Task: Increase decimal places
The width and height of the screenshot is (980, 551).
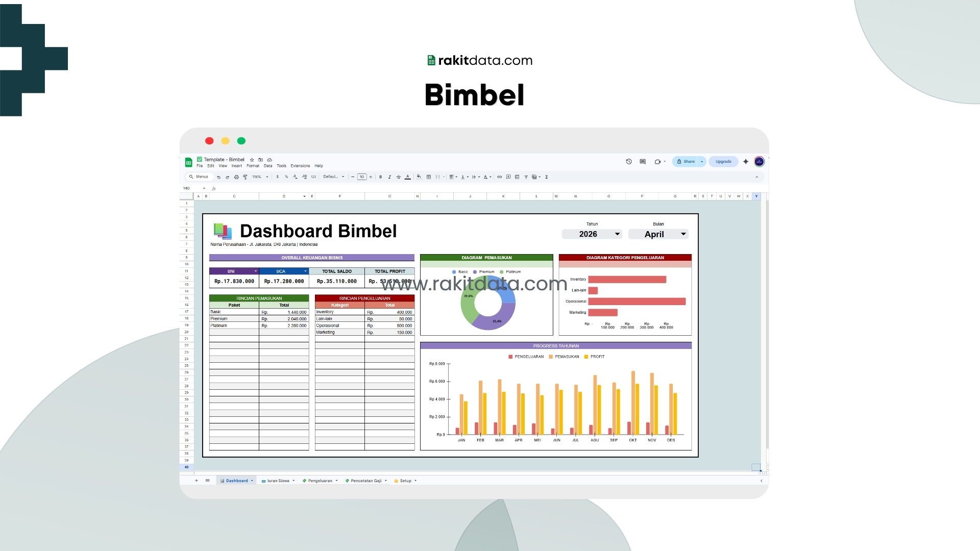Action: tap(304, 177)
